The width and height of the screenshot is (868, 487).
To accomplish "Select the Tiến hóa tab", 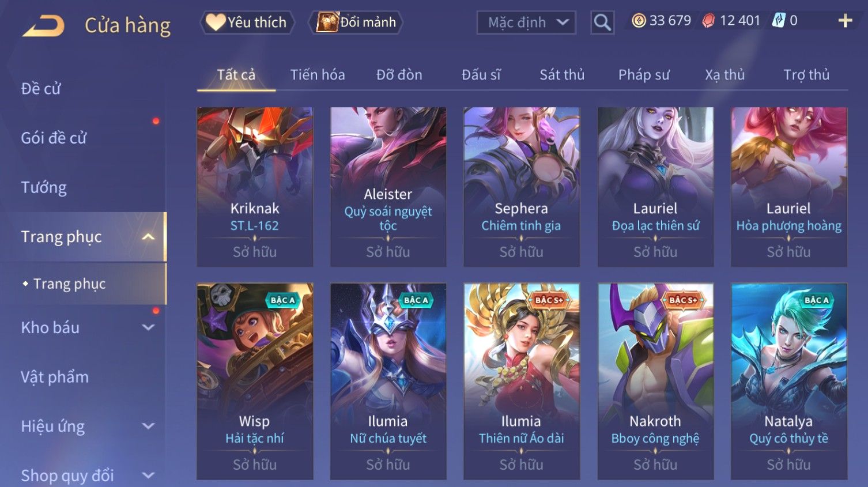I will pyautogui.click(x=318, y=75).
